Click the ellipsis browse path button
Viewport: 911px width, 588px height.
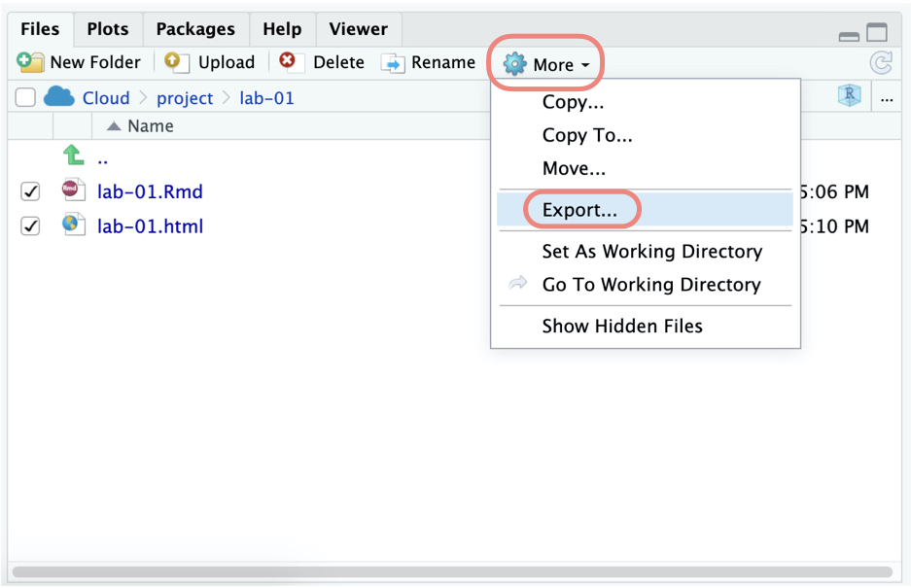(x=887, y=97)
